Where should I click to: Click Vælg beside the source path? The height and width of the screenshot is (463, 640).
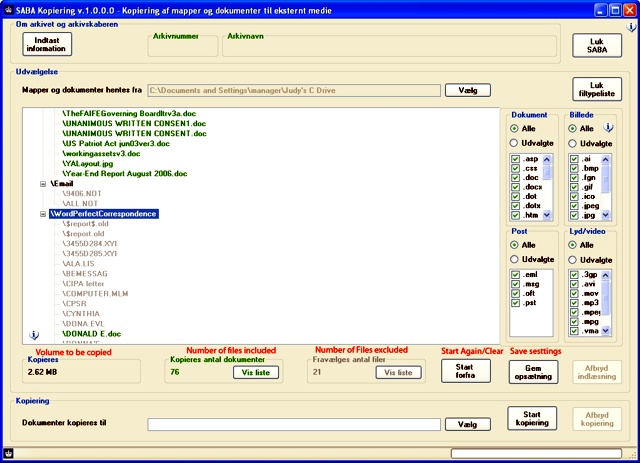[468, 90]
